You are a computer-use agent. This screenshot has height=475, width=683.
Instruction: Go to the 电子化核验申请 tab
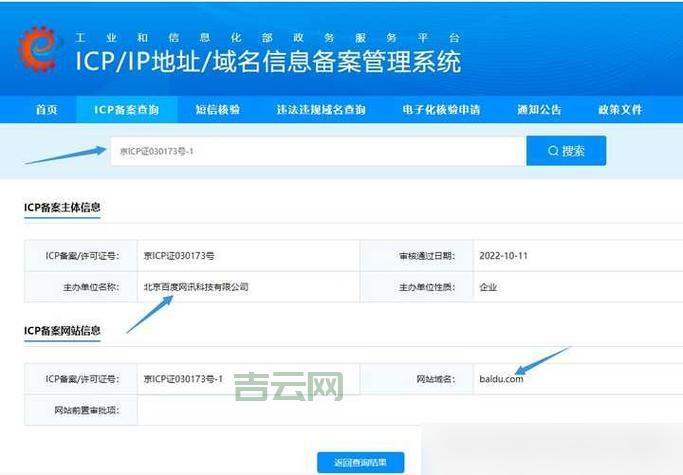(x=441, y=109)
